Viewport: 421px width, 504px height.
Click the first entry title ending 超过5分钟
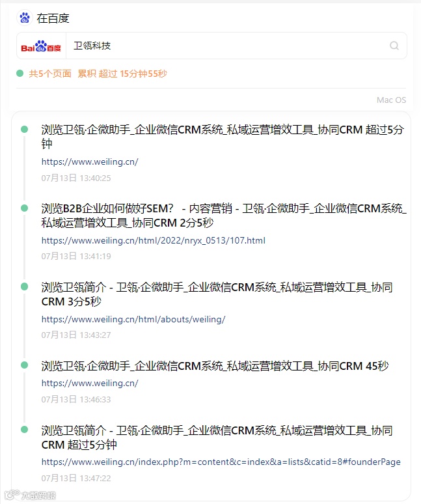click(x=223, y=137)
